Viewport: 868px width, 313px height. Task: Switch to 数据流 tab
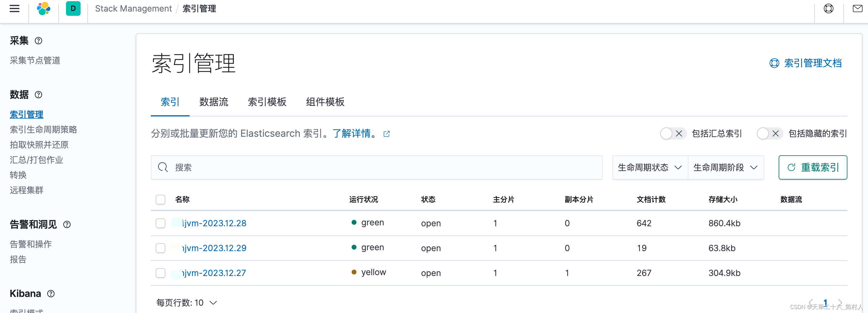coord(214,102)
